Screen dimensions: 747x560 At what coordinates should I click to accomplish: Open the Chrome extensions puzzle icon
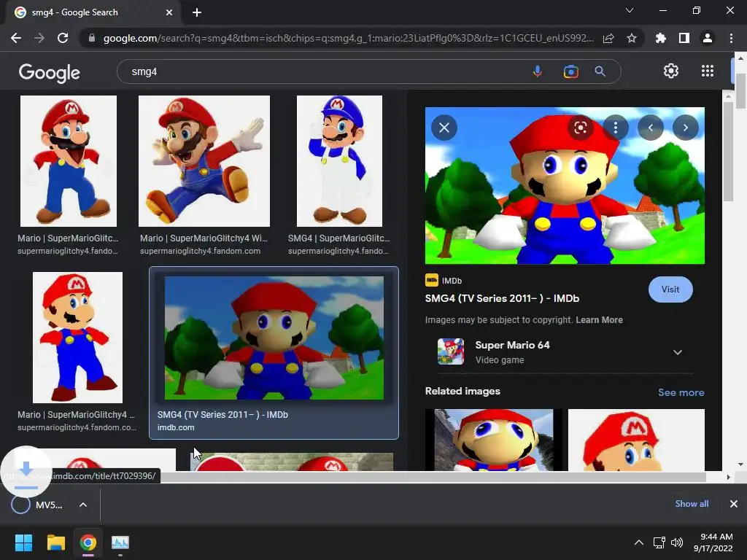click(x=660, y=38)
